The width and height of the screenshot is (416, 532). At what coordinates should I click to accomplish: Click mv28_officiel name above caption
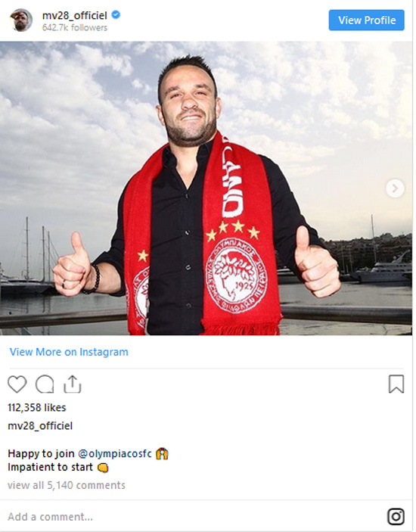pos(40,426)
